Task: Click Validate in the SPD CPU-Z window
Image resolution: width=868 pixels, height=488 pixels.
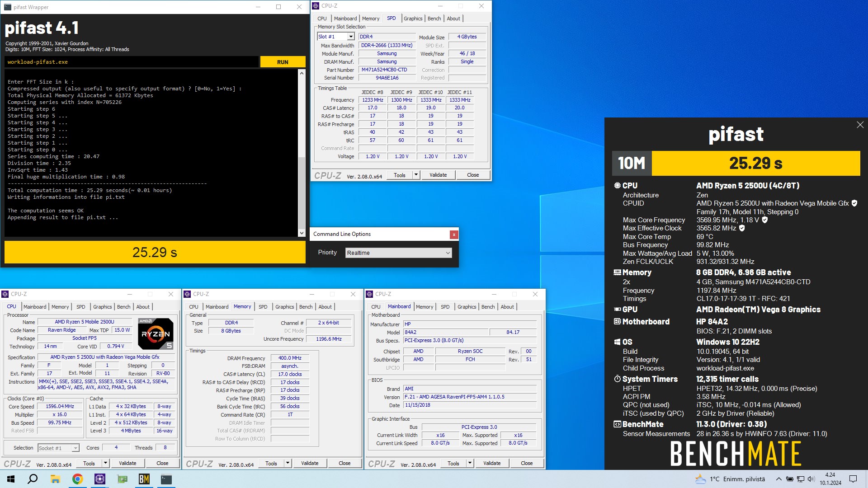Action: 438,175
